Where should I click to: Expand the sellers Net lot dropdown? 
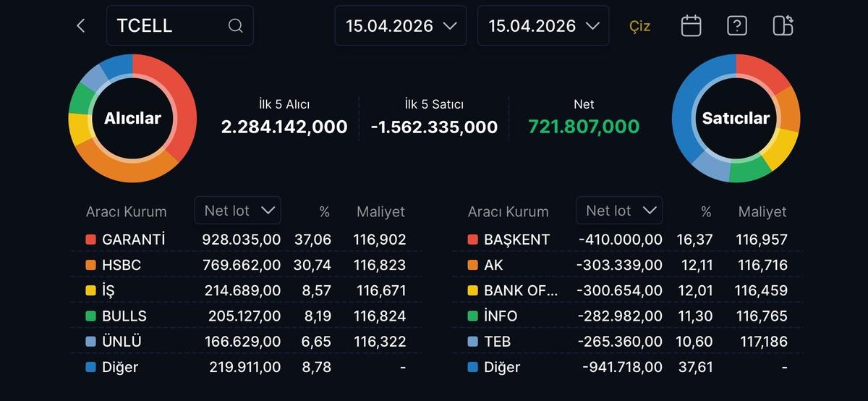(619, 211)
